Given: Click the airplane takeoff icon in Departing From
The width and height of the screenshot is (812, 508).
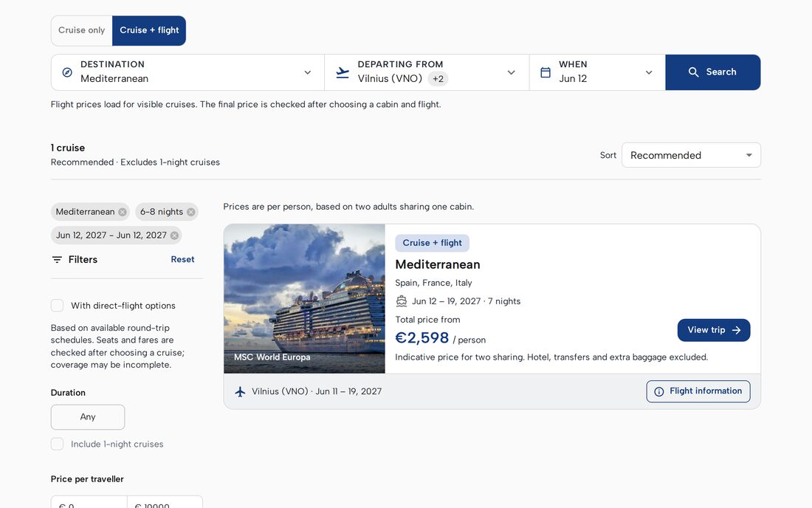Looking at the screenshot, I should [343, 72].
